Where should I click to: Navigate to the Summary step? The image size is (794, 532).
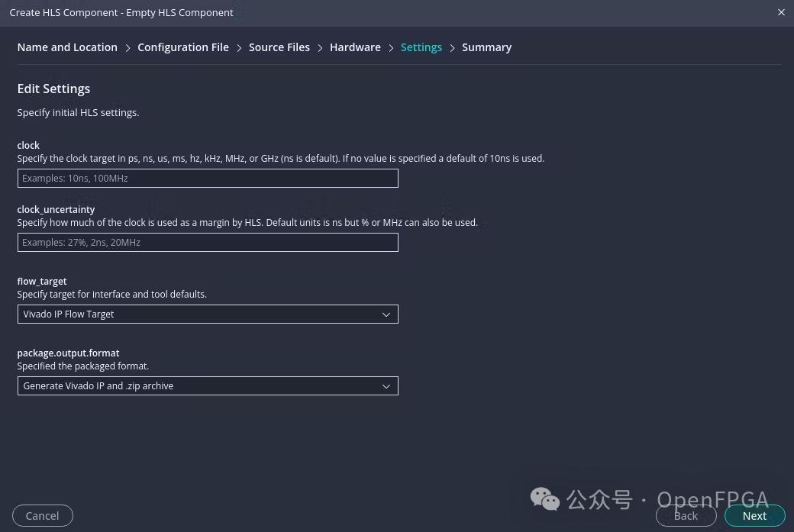[x=486, y=47]
